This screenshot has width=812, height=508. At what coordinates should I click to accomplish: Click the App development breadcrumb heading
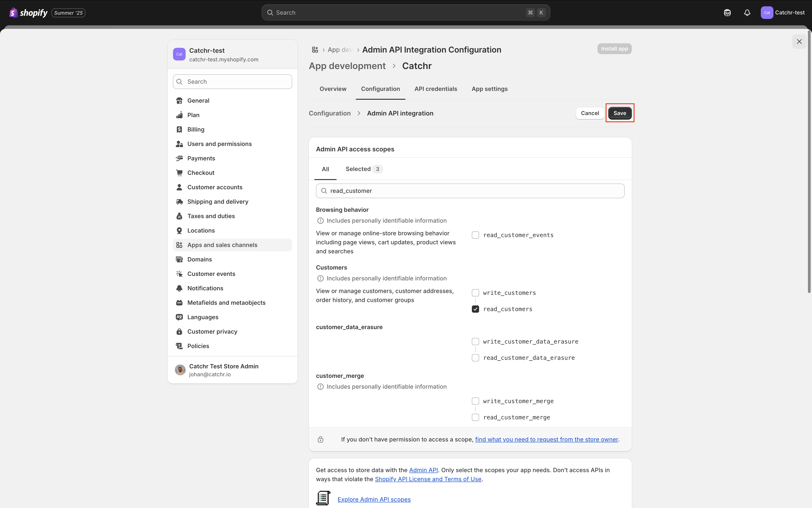coord(347,66)
